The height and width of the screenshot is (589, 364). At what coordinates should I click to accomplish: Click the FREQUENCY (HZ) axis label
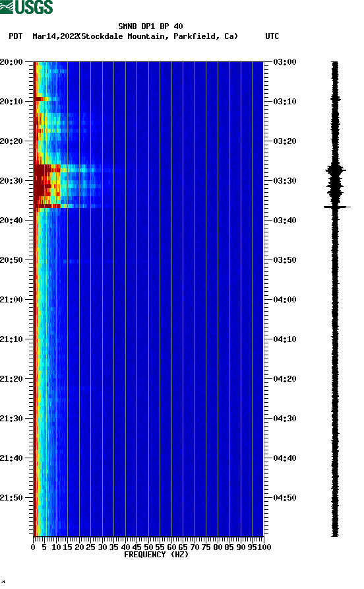point(156,555)
